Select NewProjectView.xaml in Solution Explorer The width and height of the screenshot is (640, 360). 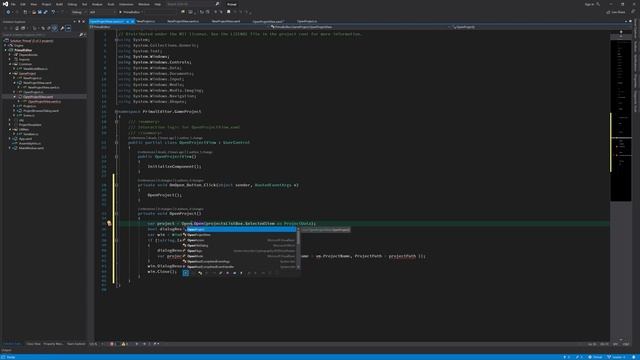37,83
